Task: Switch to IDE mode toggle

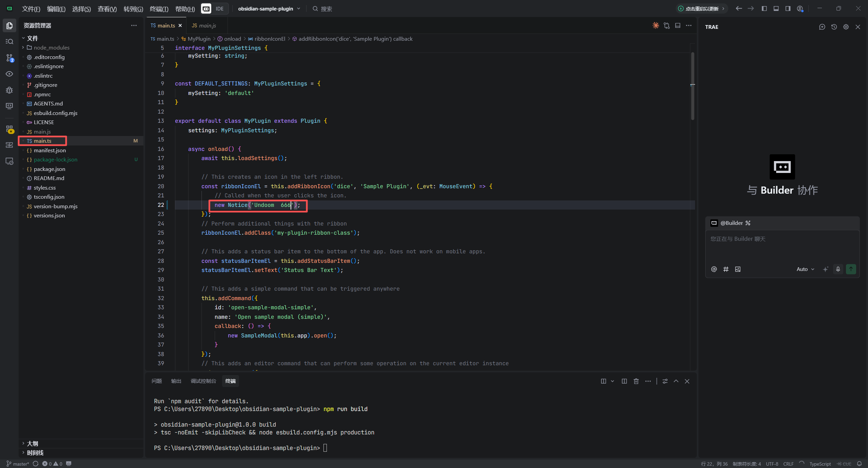Action: (x=219, y=8)
